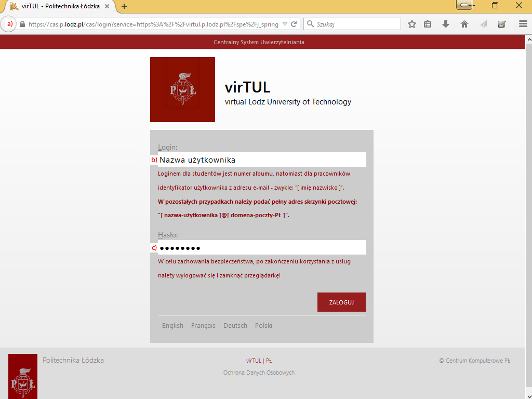Image resolution: width=532 pixels, height=399 pixels.
Task: Select the virTUL - Politechnika Łódzka tab
Action: [x=59, y=6]
